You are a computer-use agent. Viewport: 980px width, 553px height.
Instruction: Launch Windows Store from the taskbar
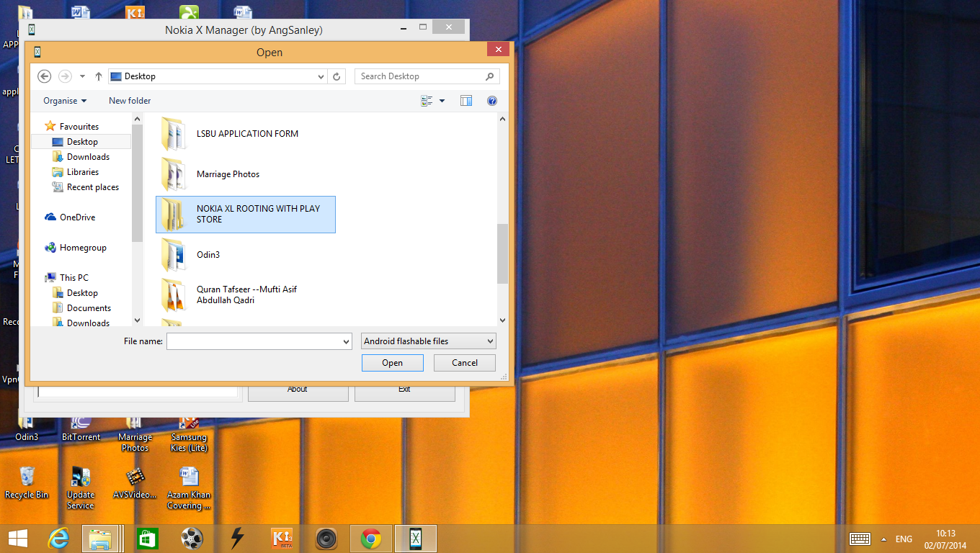click(x=148, y=539)
